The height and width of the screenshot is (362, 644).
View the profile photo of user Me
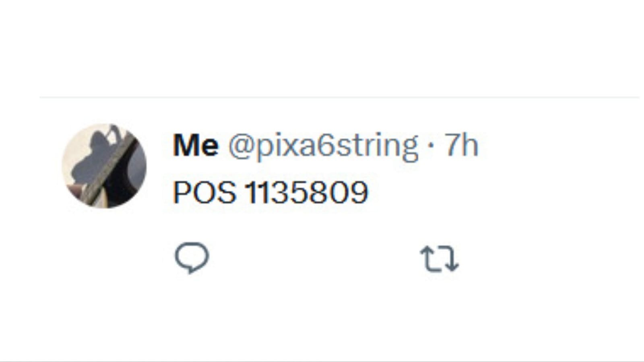click(x=104, y=166)
